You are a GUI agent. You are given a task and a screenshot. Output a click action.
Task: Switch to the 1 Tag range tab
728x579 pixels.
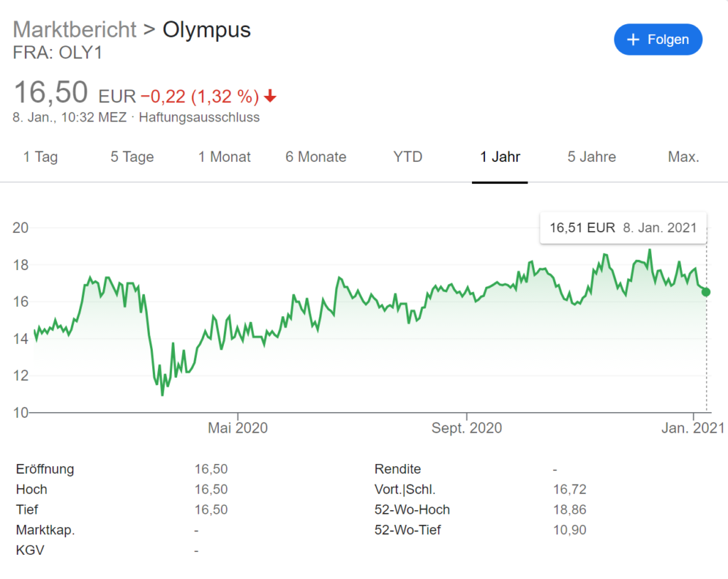click(x=41, y=157)
